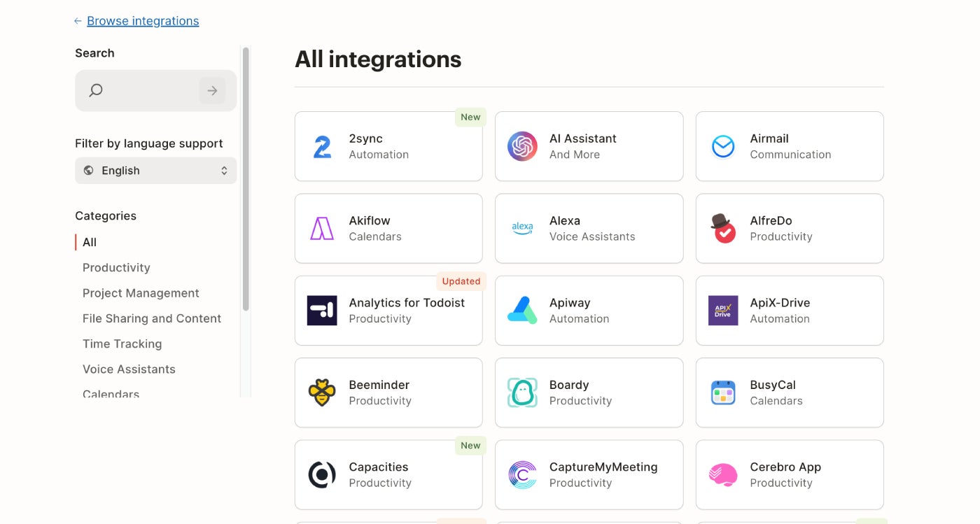Click the Alexa logo icon
980x524 pixels.
click(x=522, y=228)
